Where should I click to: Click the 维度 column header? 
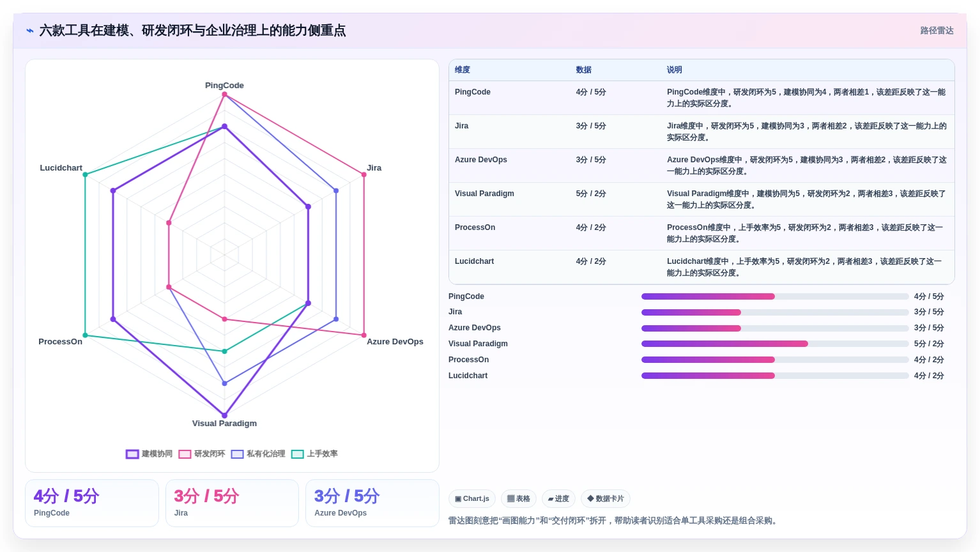click(x=463, y=70)
